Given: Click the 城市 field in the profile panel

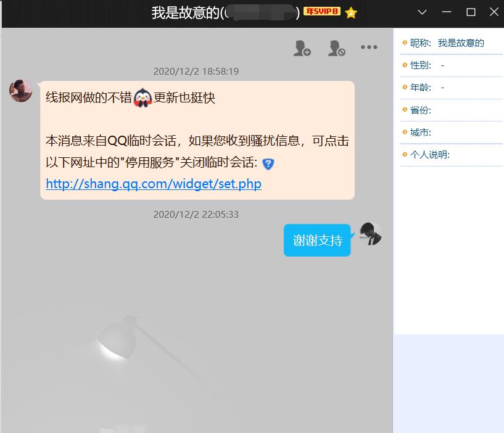Looking at the screenshot, I should (x=421, y=132).
